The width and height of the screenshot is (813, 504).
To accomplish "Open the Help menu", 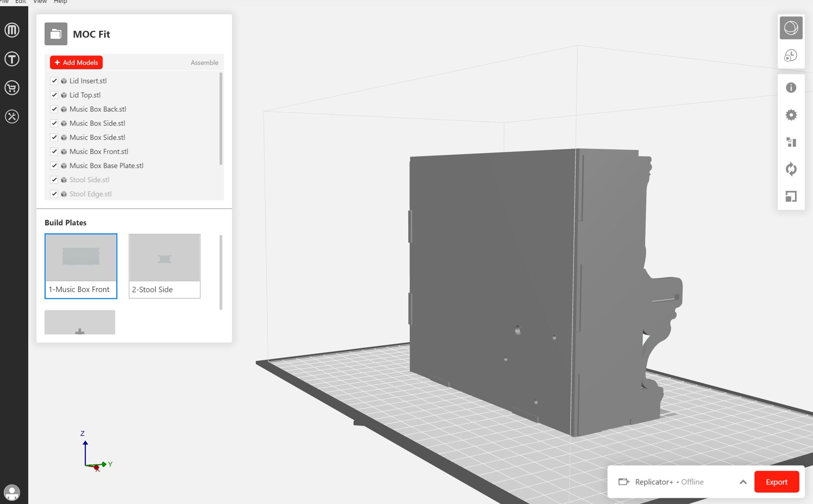I will tap(60, 2).
